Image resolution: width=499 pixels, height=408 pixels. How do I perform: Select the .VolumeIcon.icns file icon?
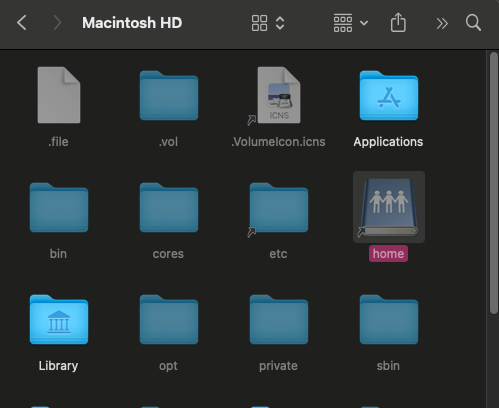279,95
